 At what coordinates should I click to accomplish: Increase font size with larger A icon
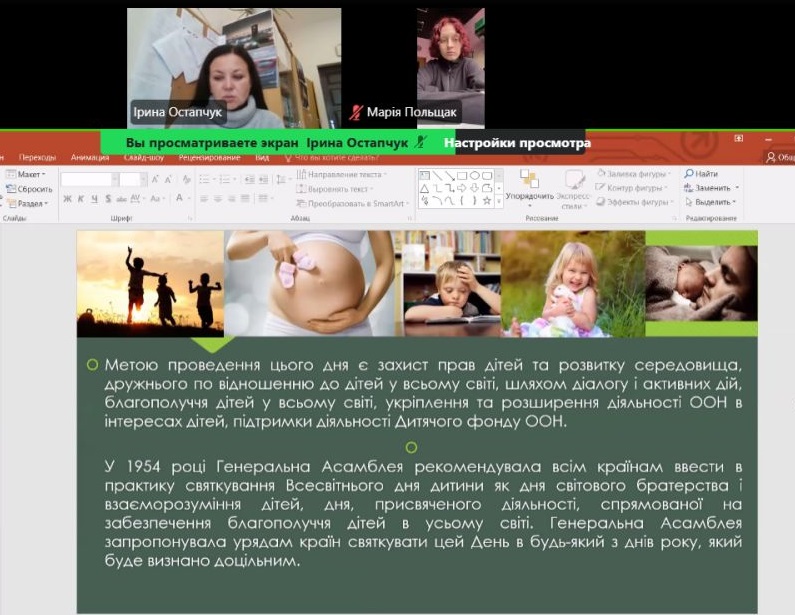(155, 179)
